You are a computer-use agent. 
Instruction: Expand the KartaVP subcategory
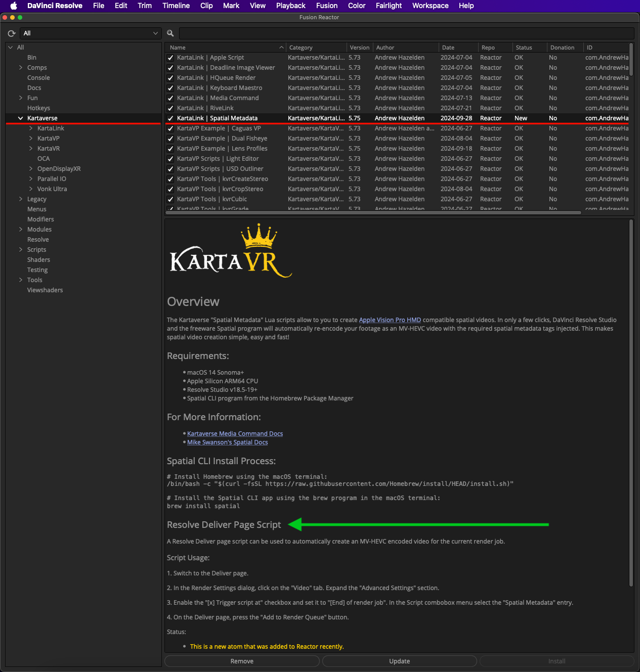click(31, 139)
